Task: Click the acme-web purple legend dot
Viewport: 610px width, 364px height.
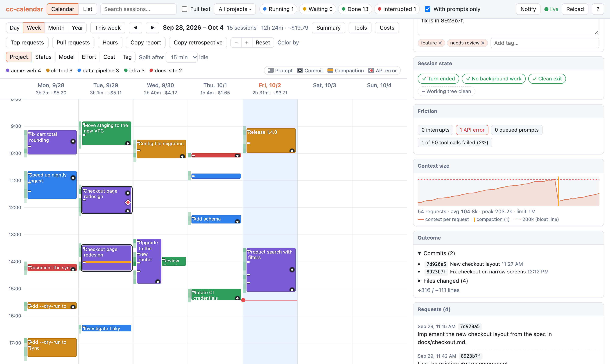Action: coord(8,70)
